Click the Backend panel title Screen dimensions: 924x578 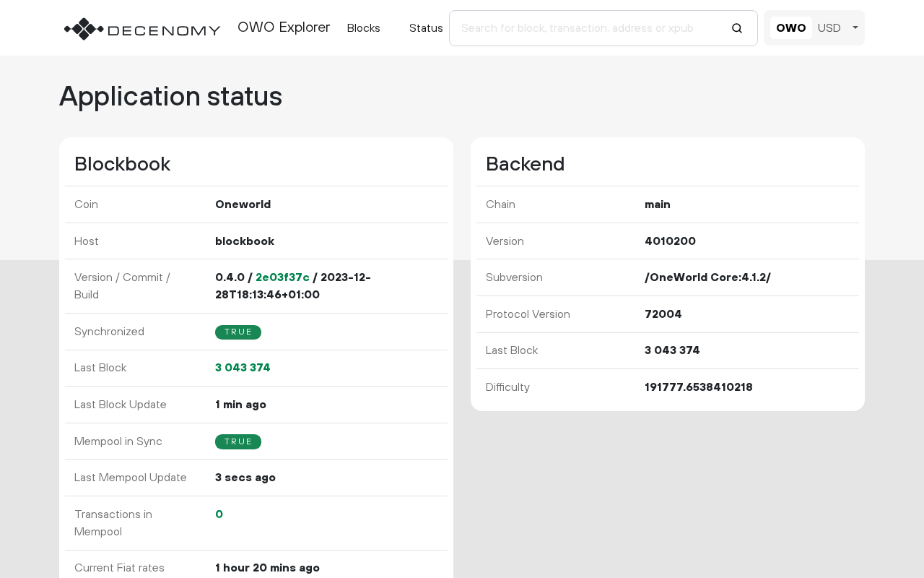[x=525, y=164]
